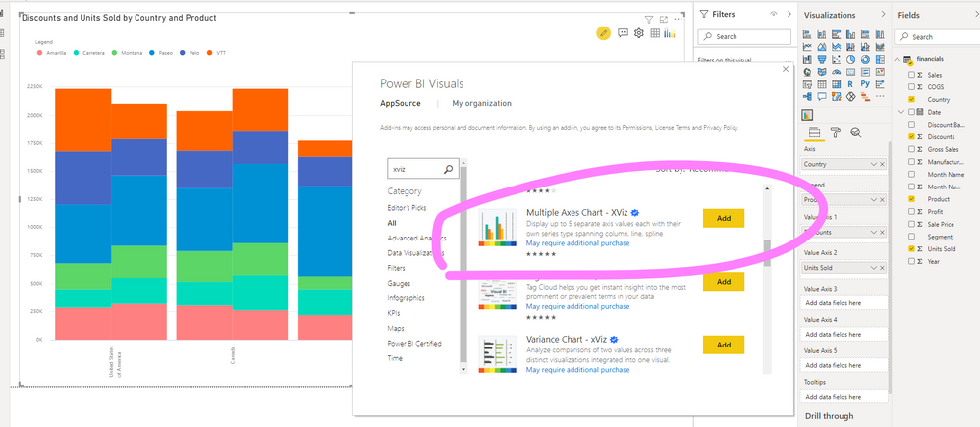Check the COGS field checkbox
Viewport: 980px width, 427px height.
911,87
